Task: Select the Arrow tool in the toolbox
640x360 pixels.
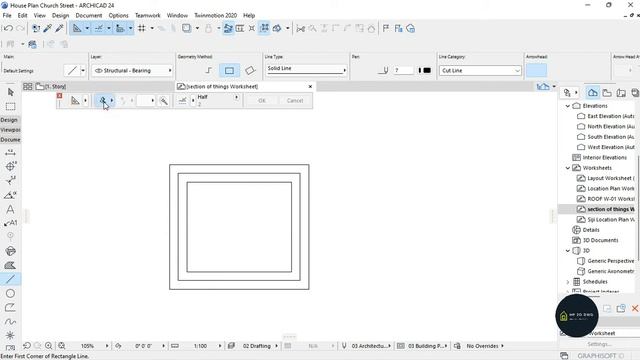Action: pyautogui.click(x=11, y=92)
